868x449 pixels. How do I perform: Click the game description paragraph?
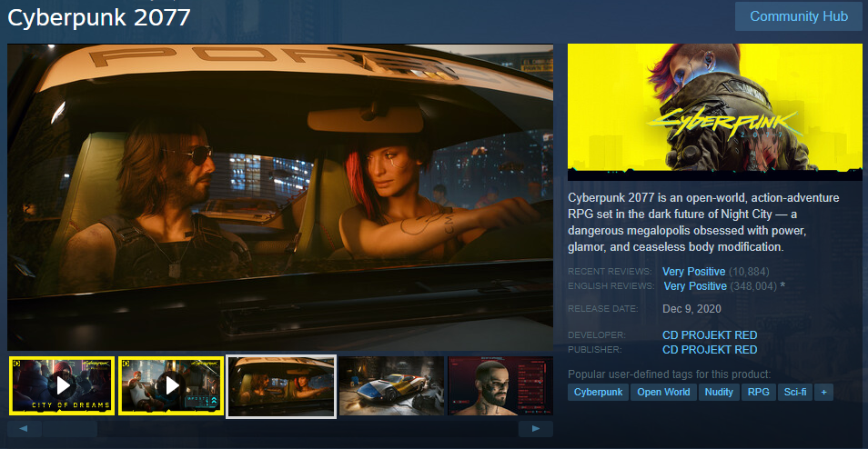pyautogui.click(x=703, y=223)
